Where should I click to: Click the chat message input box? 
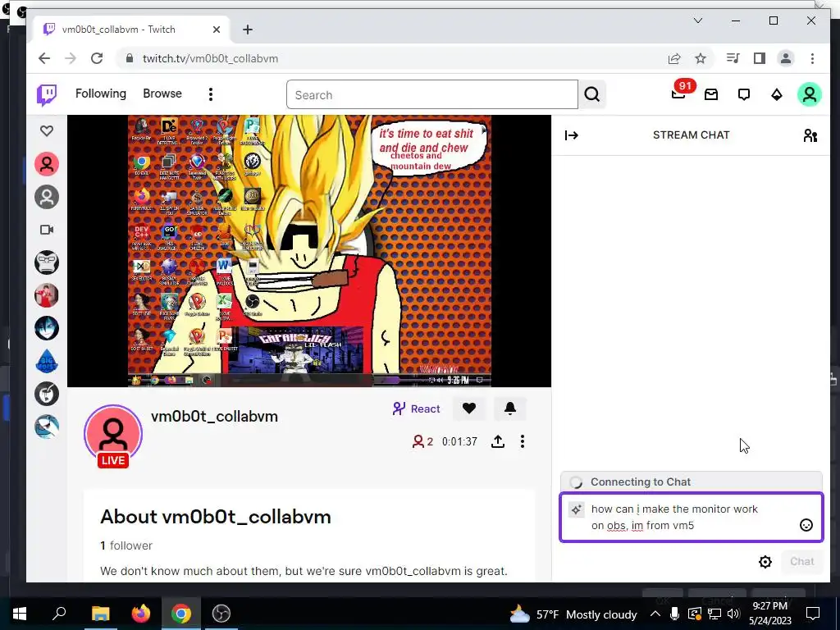691,517
